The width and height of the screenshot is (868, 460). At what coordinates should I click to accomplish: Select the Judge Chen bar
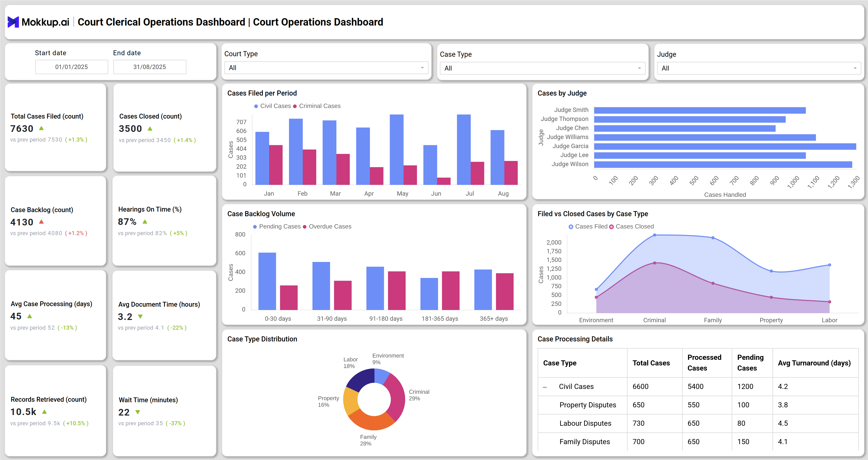click(x=685, y=129)
